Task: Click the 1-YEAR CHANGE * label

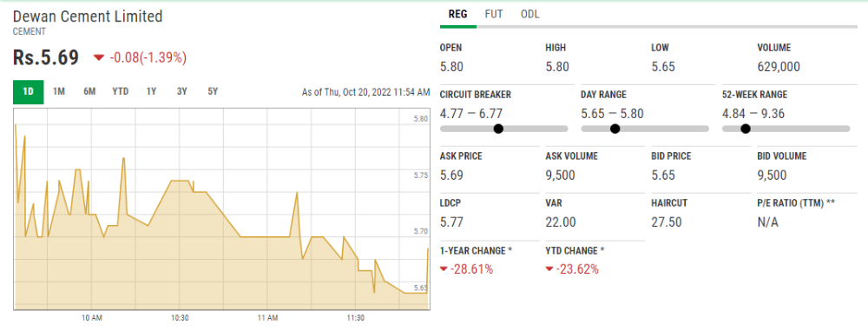Action: [x=476, y=250]
